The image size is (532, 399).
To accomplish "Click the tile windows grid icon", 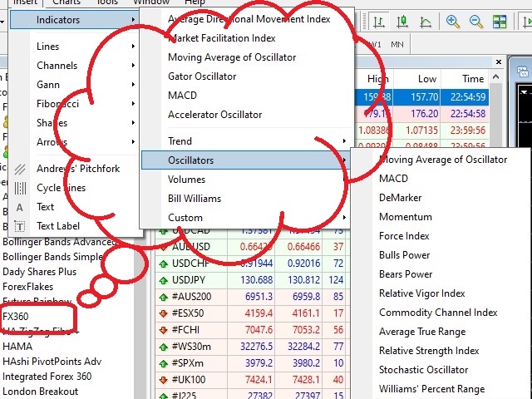I will pyautogui.click(x=498, y=22).
